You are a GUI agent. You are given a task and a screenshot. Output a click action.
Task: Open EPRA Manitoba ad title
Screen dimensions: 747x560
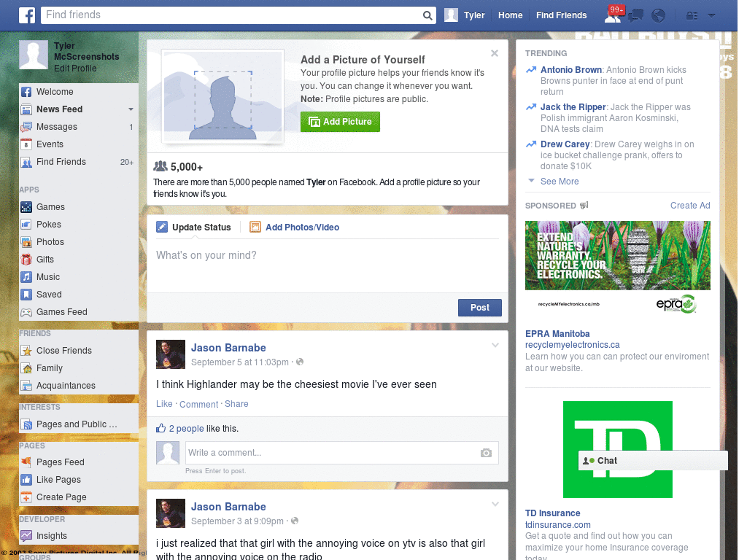click(x=557, y=334)
